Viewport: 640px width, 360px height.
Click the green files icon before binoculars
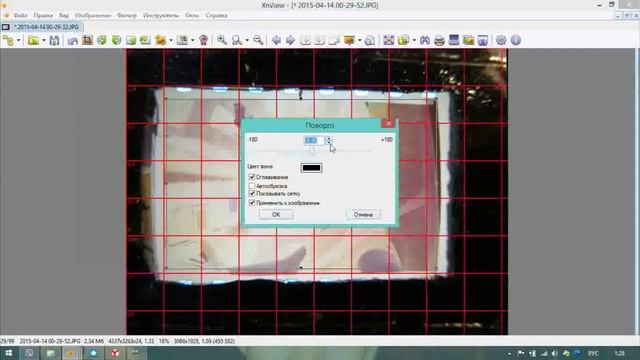403,40
